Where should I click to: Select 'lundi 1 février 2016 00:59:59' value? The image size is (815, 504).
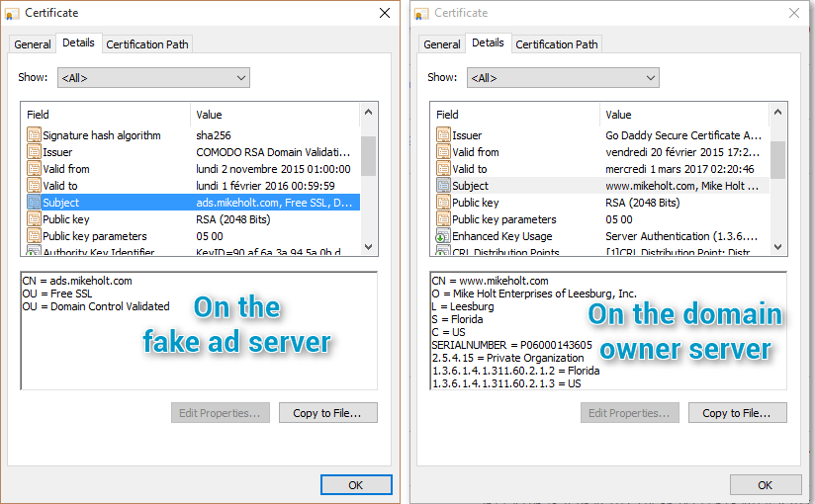click(266, 186)
